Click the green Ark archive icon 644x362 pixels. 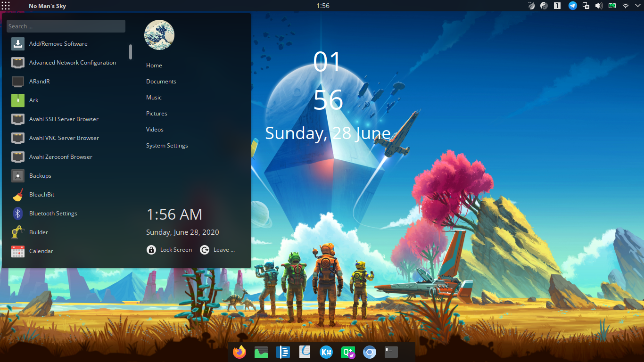pyautogui.click(x=18, y=100)
